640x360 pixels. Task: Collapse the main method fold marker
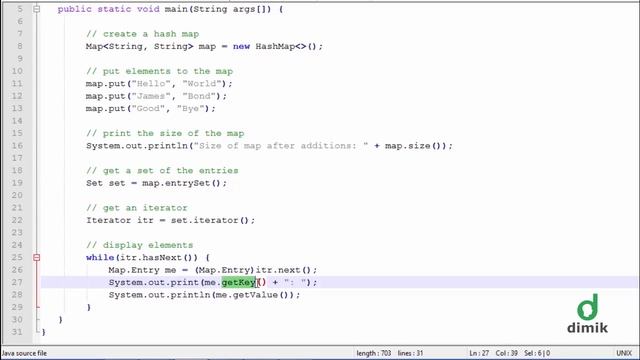point(37,9)
